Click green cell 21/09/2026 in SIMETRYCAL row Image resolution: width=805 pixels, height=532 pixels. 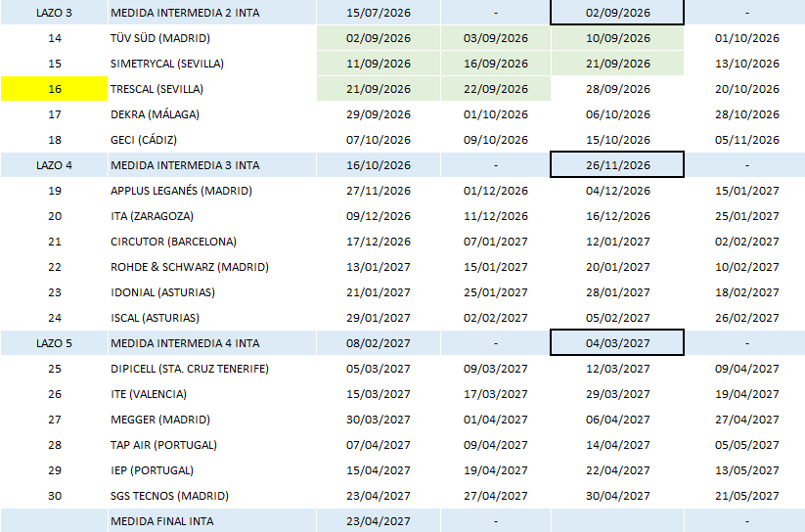(617, 64)
